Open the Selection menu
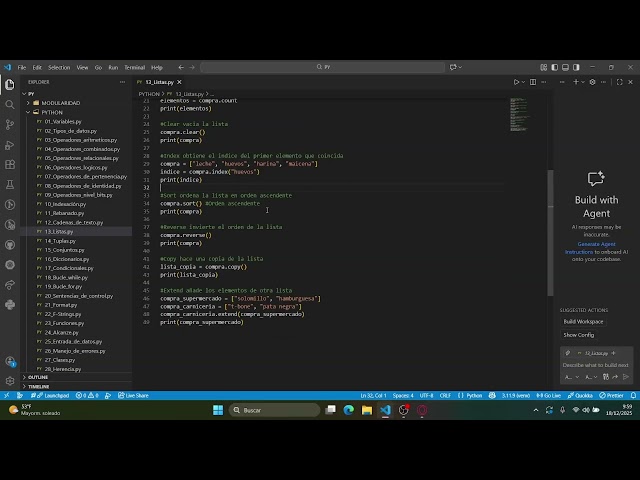The width and height of the screenshot is (640, 480). coord(59,67)
